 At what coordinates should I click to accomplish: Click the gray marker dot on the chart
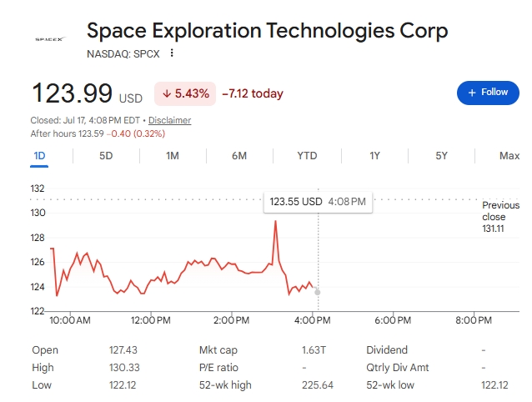tap(317, 292)
